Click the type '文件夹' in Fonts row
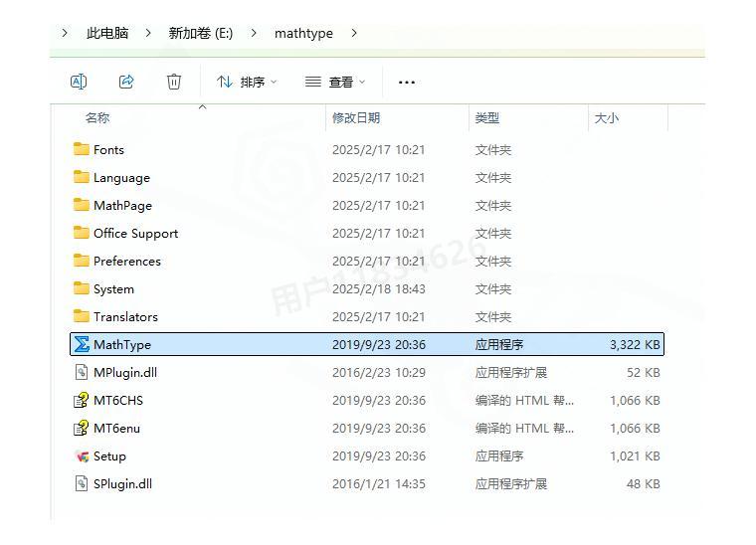The width and height of the screenshot is (756, 545). (492, 150)
